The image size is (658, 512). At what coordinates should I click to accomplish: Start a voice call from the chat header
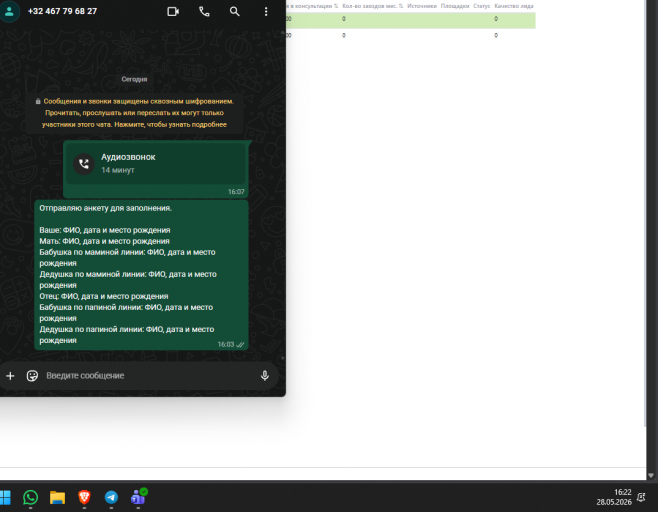(x=204, y=12)
